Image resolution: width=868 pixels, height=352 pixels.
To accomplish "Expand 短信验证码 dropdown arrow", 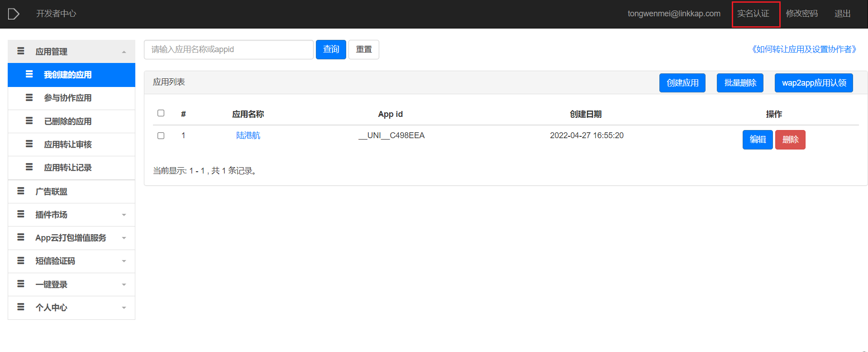I will [x=124, y=261].
